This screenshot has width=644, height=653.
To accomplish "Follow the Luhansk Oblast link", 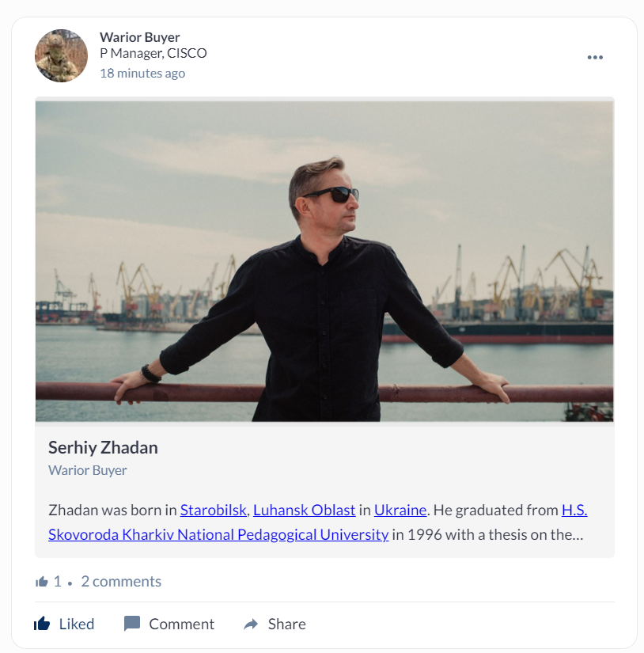I will coord(304,510).
